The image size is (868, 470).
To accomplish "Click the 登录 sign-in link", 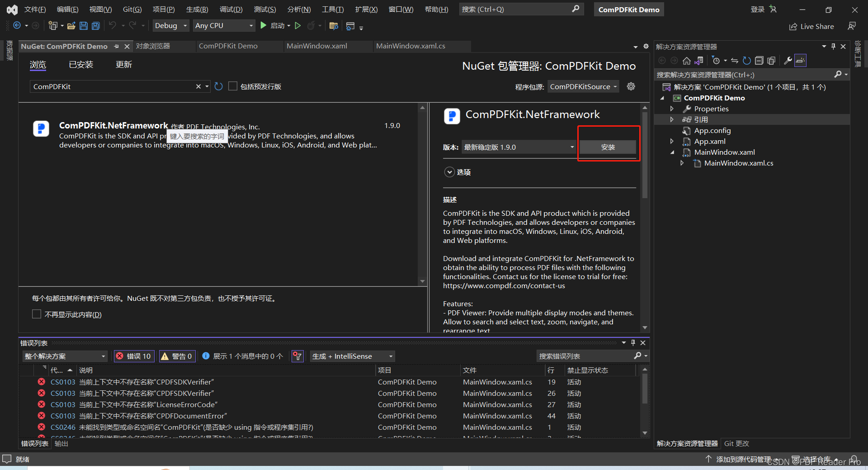I will [x=758, y=9].
